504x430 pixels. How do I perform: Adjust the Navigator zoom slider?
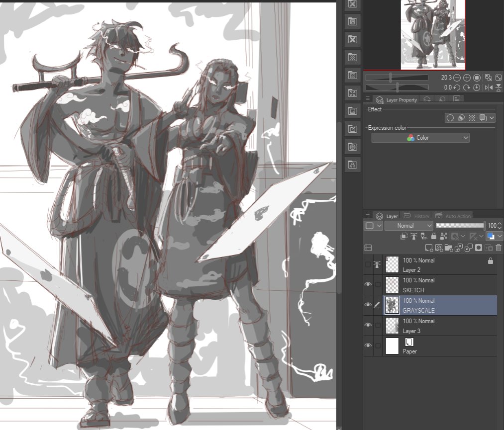tap(397, 78)
